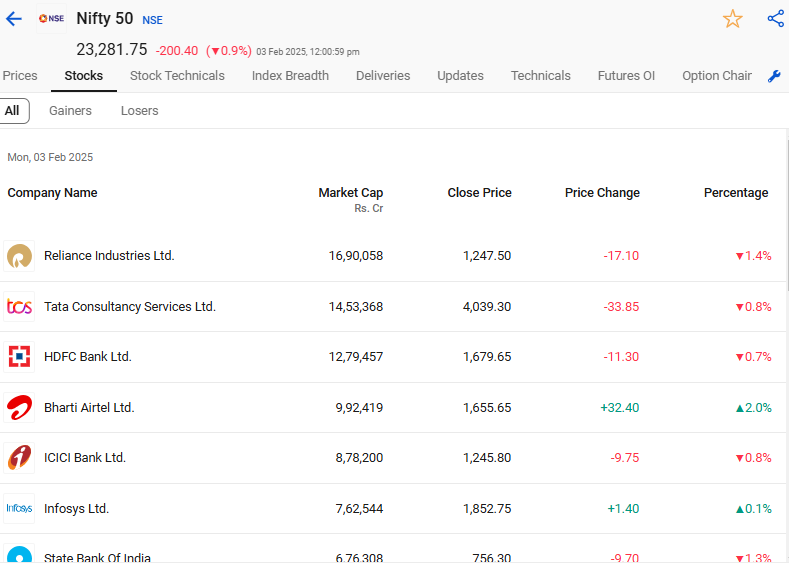This screenshot has width=789, height=563.
Task: Click the TCS company logo
Action: tap(19, 306)
